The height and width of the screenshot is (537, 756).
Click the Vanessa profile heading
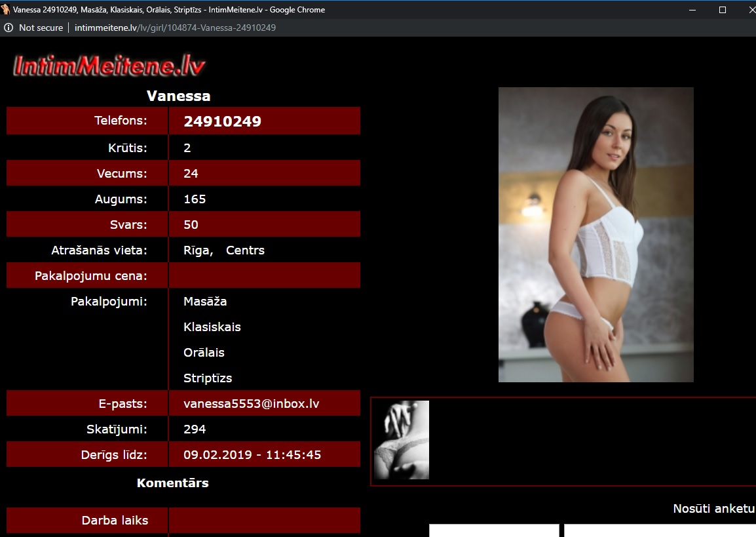(x=178, y=96)
